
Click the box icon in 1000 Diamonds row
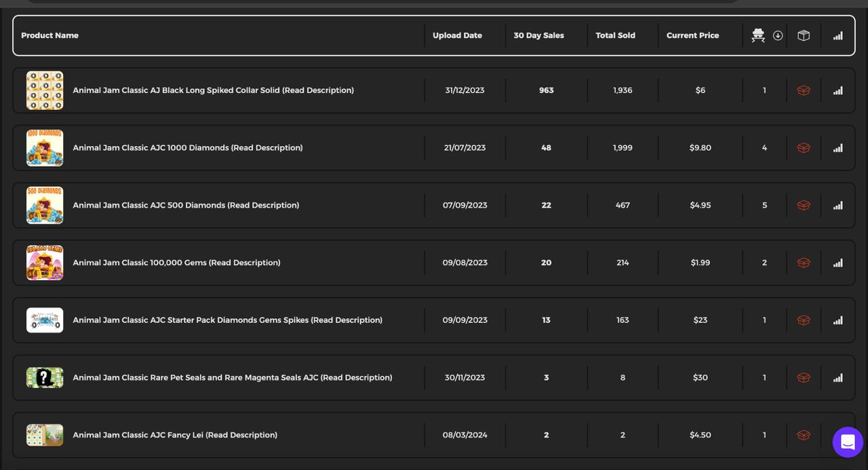pos(804,148)
